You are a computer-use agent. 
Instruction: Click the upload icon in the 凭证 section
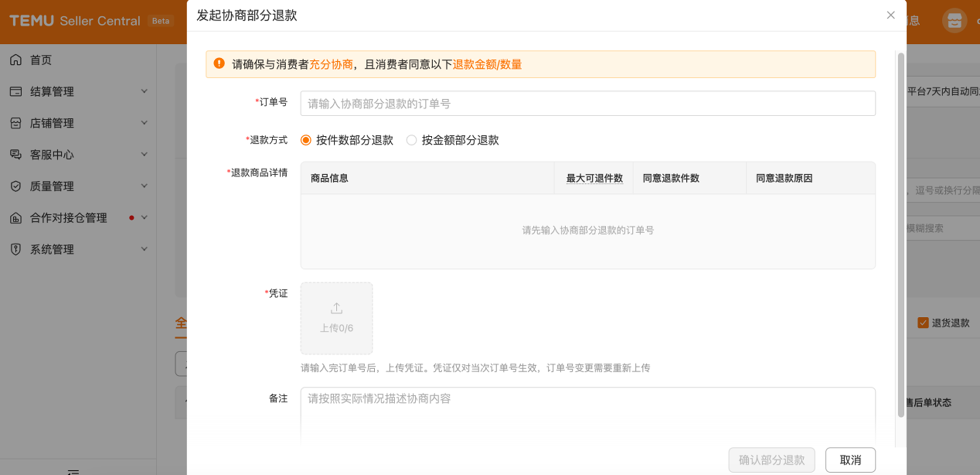click(336, 308)
